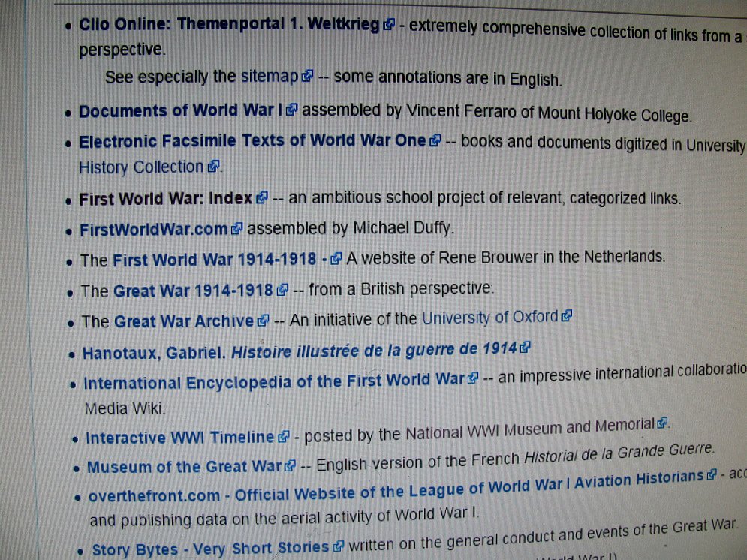Open the 'Great War Archive' link
The height and width of the screenshot is (560, 747).
coord(183,321)
